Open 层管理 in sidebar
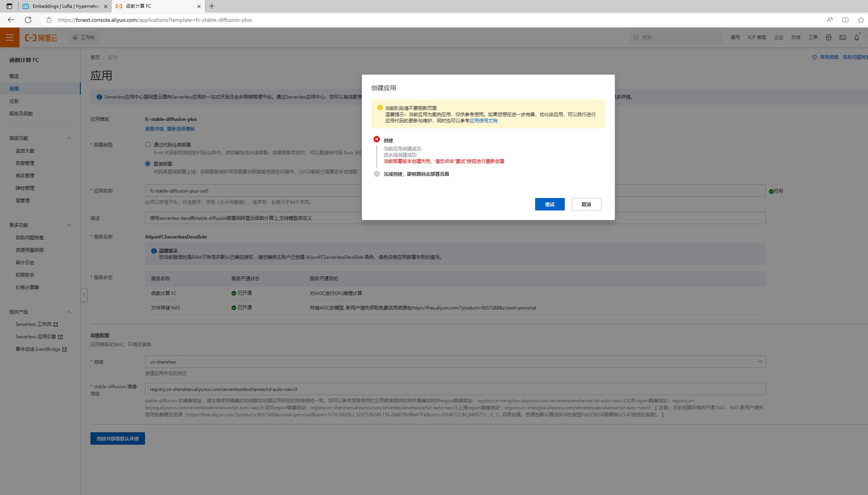Screen dimensions: 868x495 [23, 201]
